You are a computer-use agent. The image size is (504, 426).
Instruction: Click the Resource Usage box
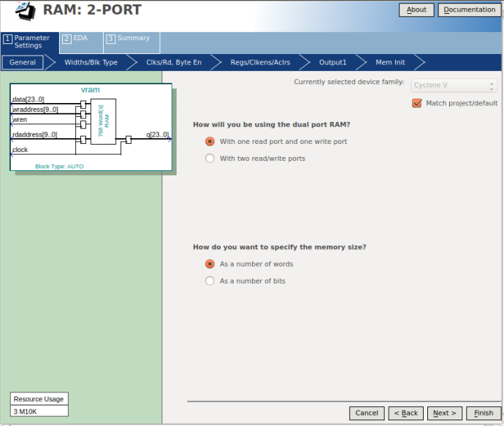click(39, 399)
